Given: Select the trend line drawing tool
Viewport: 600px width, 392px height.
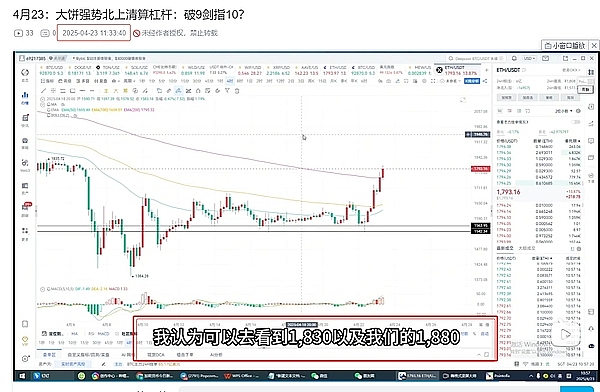Looking at the screenshot, I should pos(43,91).
